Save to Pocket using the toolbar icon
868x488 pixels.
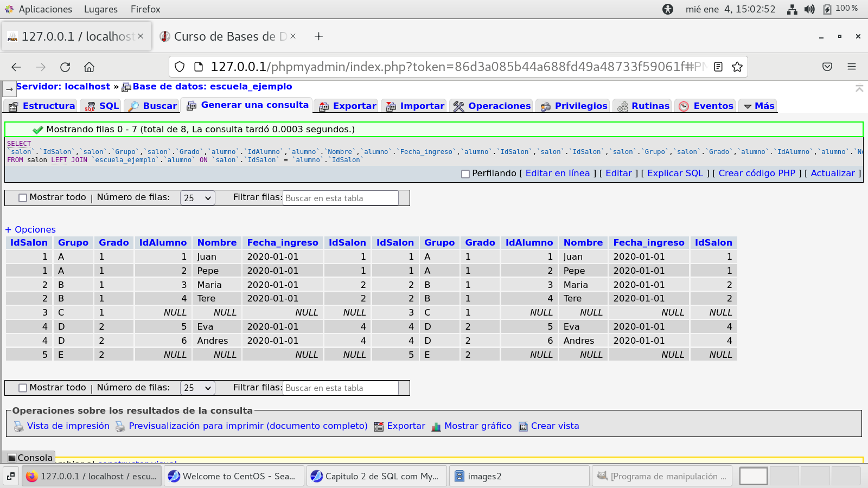click(x=827, y=67)
